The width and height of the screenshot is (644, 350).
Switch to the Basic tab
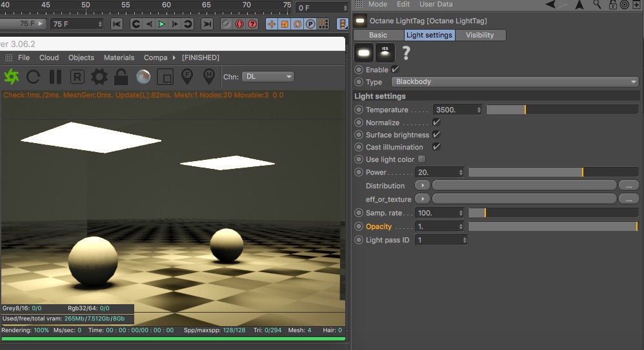pyautogui.click(x=378, y=35)
